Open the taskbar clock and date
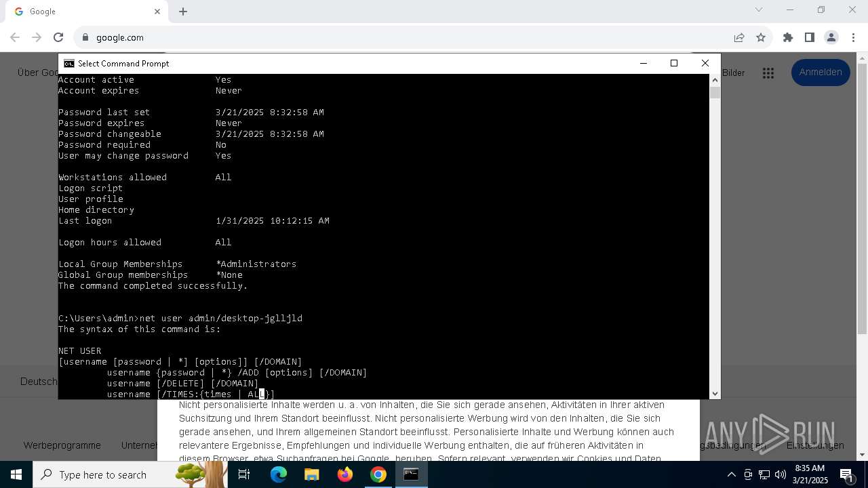 pos(810,474)
